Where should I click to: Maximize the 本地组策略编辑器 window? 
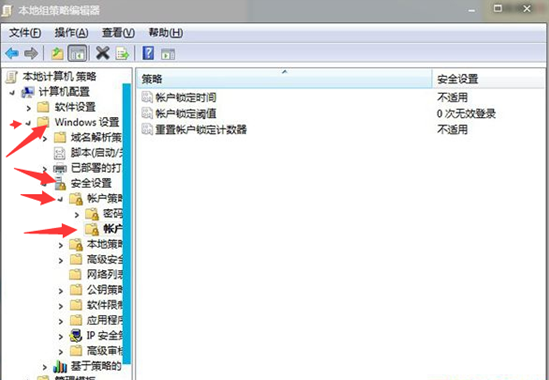click(498, 9)
